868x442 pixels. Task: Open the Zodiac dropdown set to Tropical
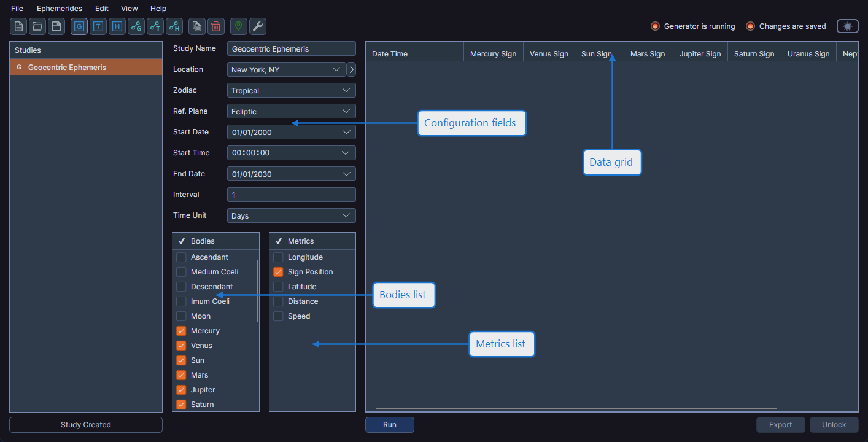coord(291,90)
